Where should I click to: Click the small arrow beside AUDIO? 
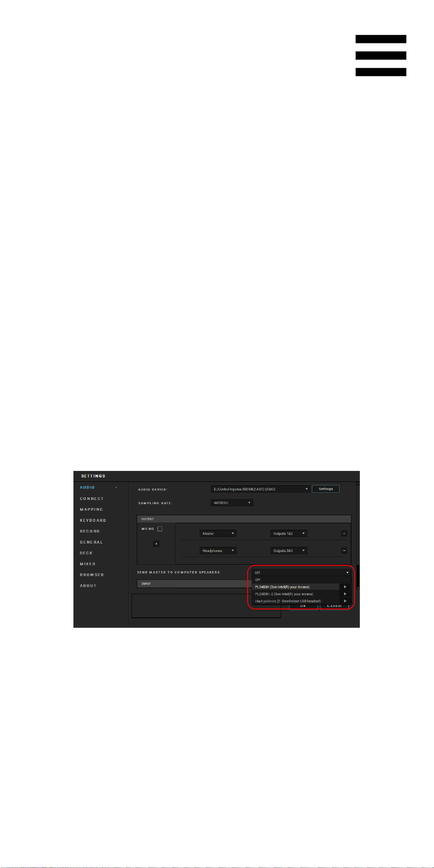click(116, 488)
